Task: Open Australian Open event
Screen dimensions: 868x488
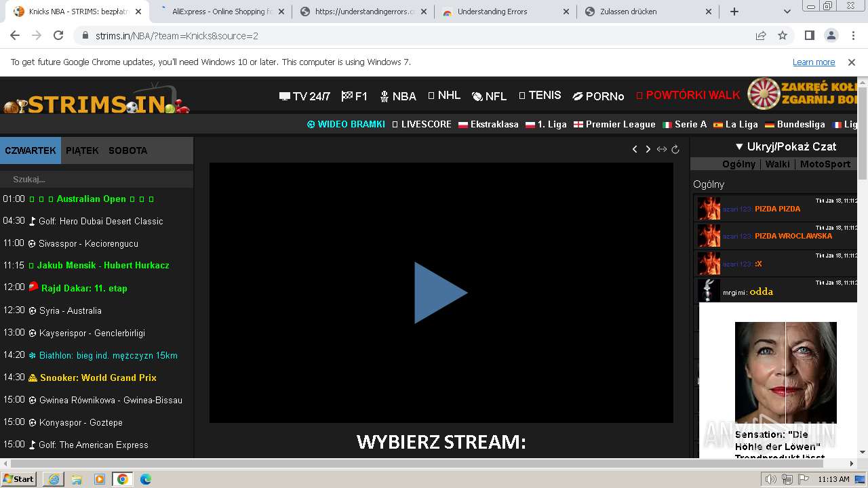Action: point(92,199)
